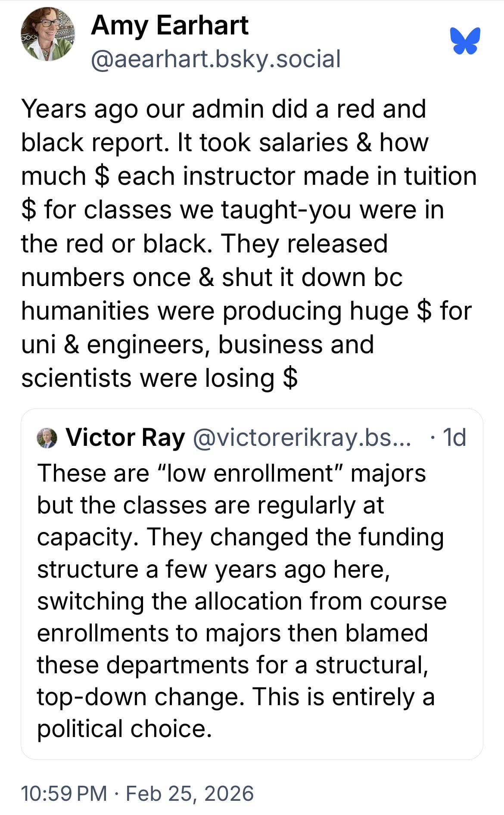Tap Victor Ray's small avatar
The width and height of the screenshot is (504, 815).
[x=47, y=438]
